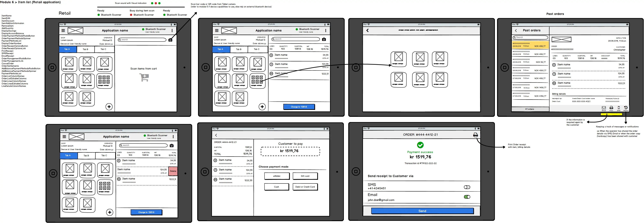Click SMS phone icon in Past orders footer
The height and width of the screenshot is (223, 644).
(618, 108)
